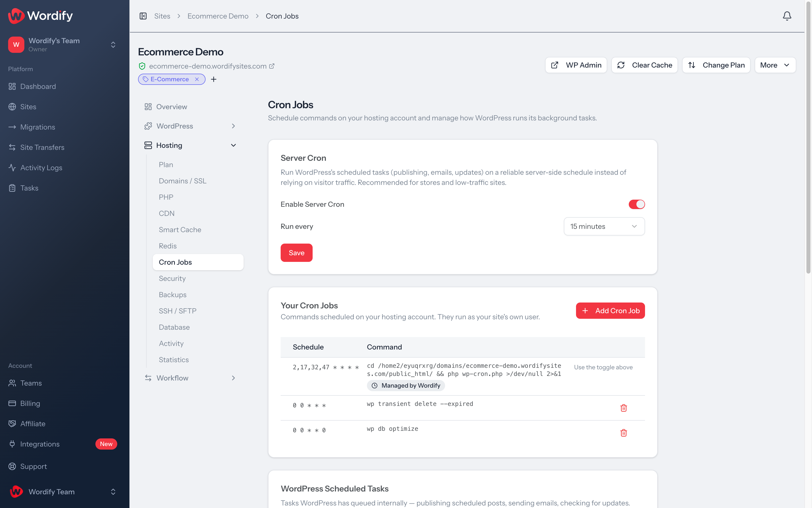This screenshot has height=508, width=812.
Task: Open Statistics page
Action: pyautogui.click(x=174, y=360)
